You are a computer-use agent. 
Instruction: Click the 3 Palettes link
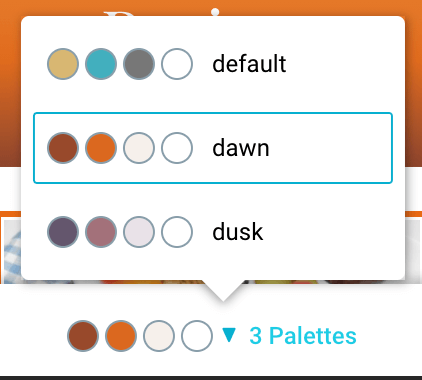click(303, 336)
